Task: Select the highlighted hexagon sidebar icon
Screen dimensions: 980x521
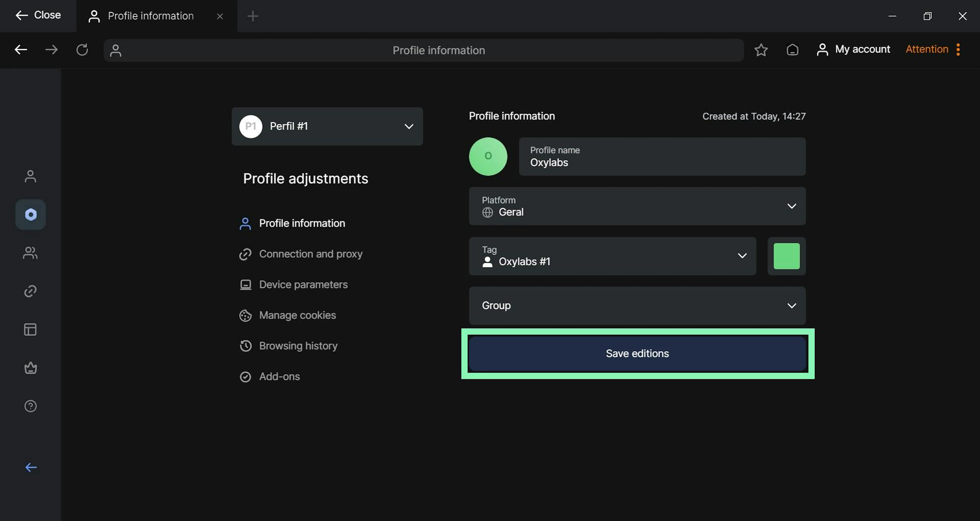Action: 30,215
